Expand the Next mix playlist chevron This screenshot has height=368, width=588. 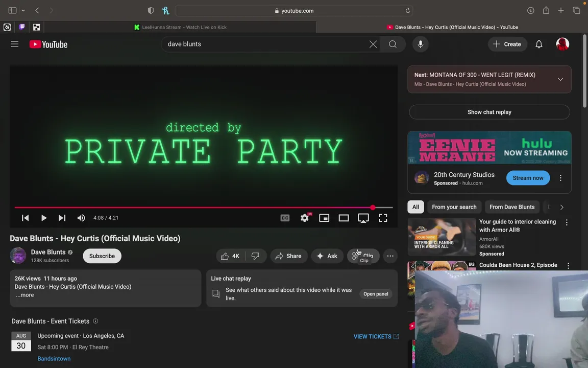tap(560, 80)
